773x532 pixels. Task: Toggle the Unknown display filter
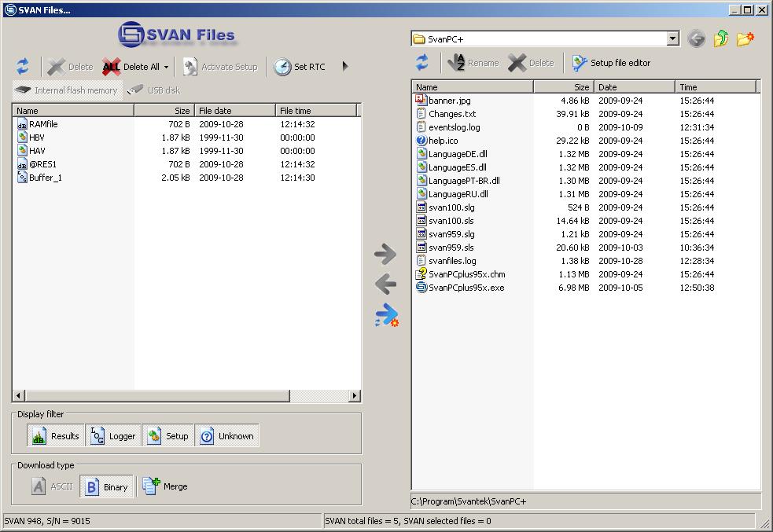coord(226,436)
